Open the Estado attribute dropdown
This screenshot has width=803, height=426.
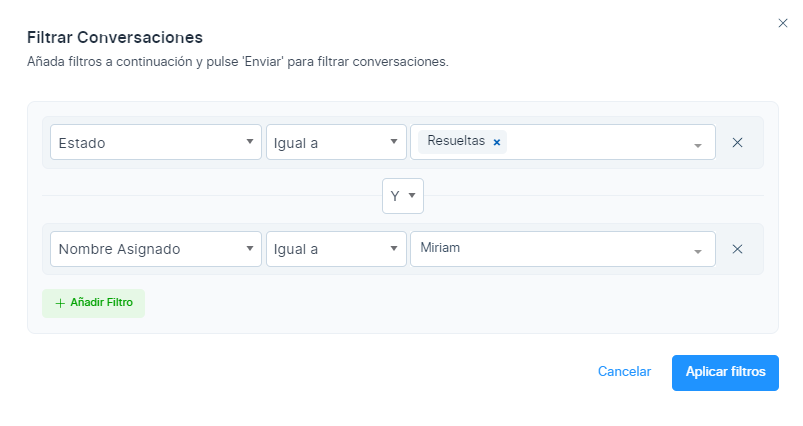click(x=150, y=142)
